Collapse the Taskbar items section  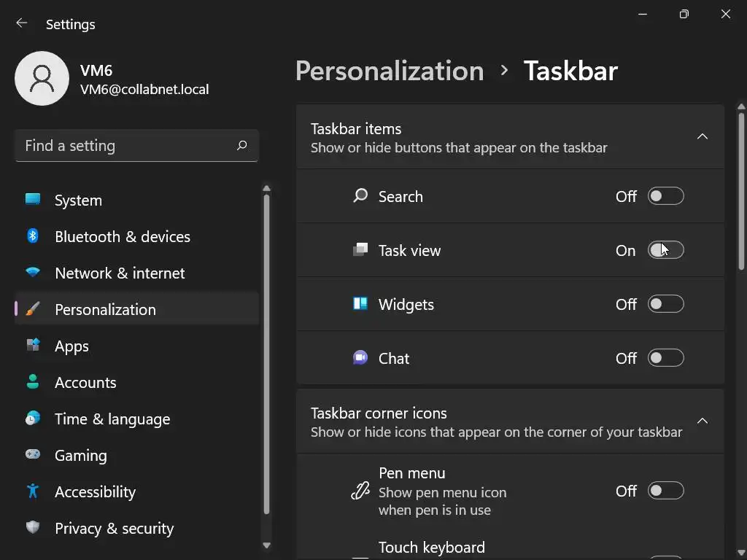(702, 136)
